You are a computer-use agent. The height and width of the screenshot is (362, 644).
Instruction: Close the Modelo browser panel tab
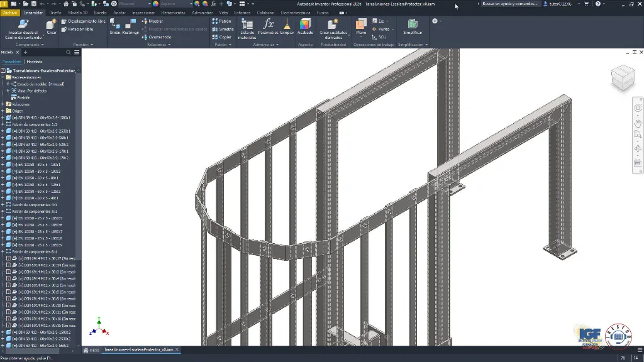click(x=17, y=53)
